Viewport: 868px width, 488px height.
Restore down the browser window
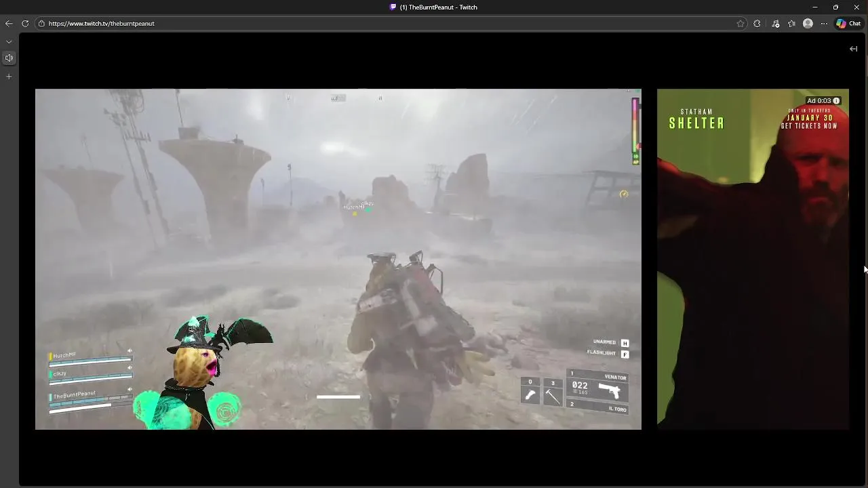pos(835,7)
